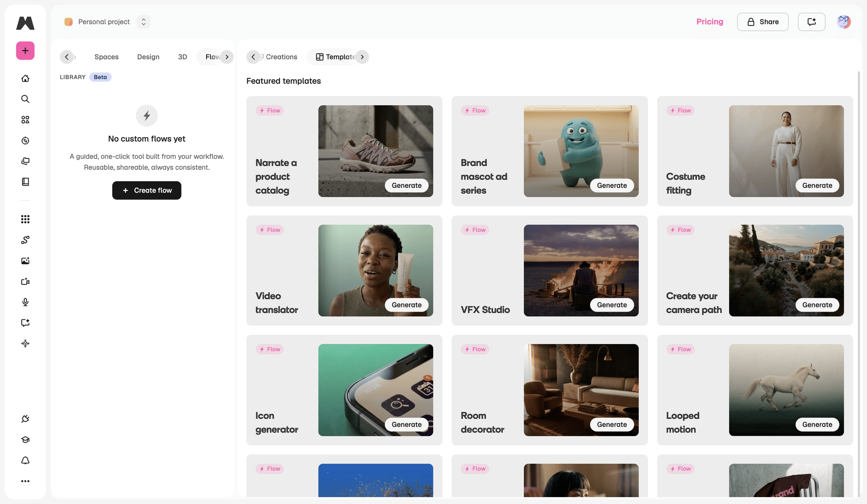Viewport: 867px width, 504px height.
Task: Open the graduation cap tutorials icon
Action: (x=25, y=440)
